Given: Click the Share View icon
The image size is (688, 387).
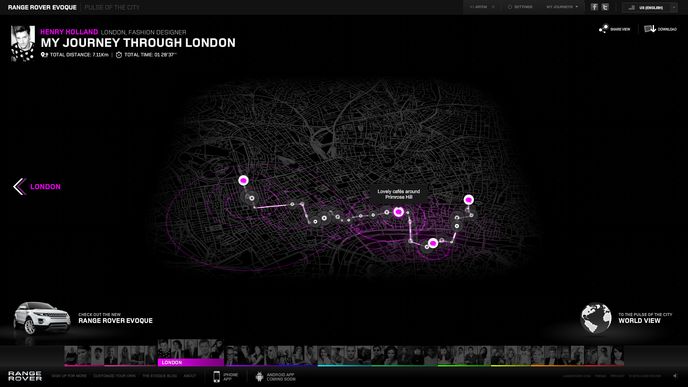Looking at the screenshot, I should [x=603, y=29].
